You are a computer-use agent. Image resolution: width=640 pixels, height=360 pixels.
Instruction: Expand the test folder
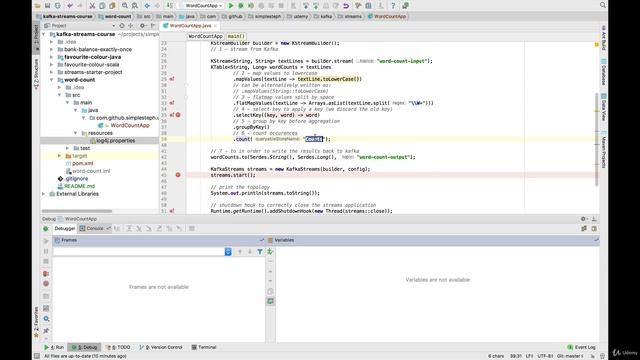coord(67,148)
